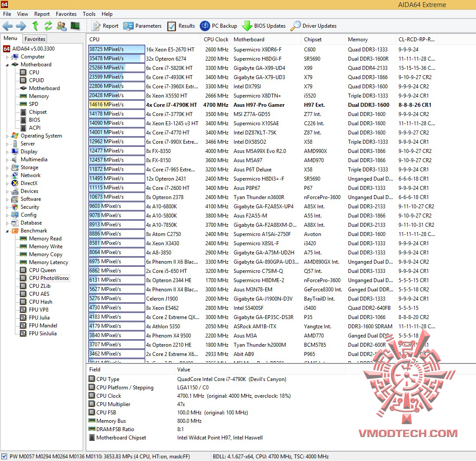Expand the Operating System node

click(7, 136)
